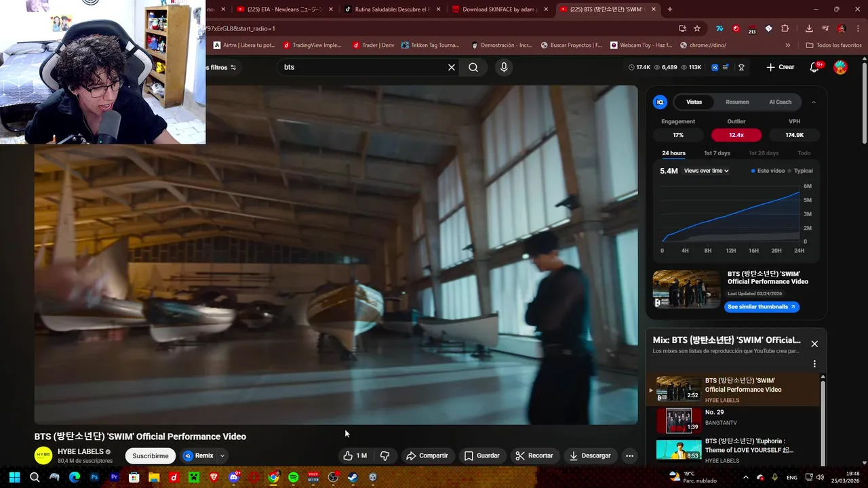Dislike the video with thumbs down

tap(384, 455)
